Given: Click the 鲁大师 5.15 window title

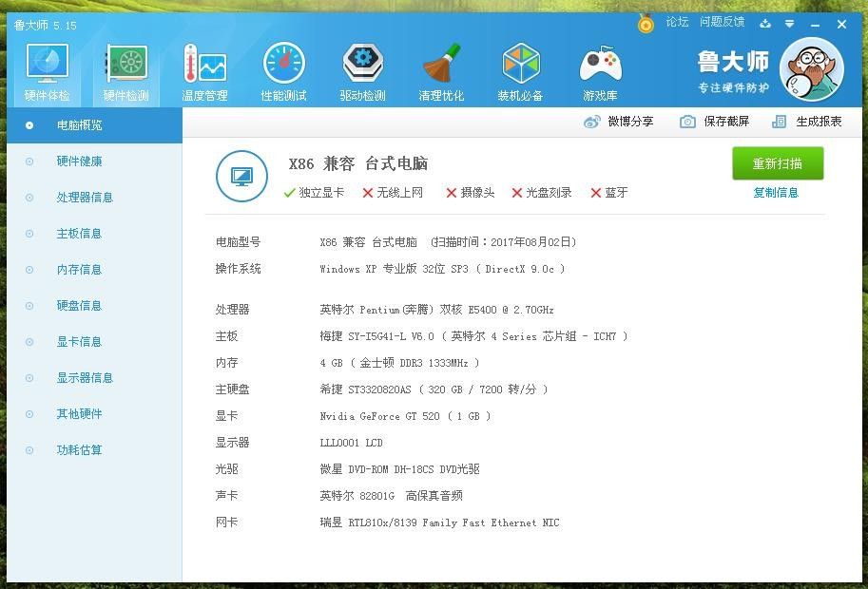Looking at the screenshot, I should (45, 26).
